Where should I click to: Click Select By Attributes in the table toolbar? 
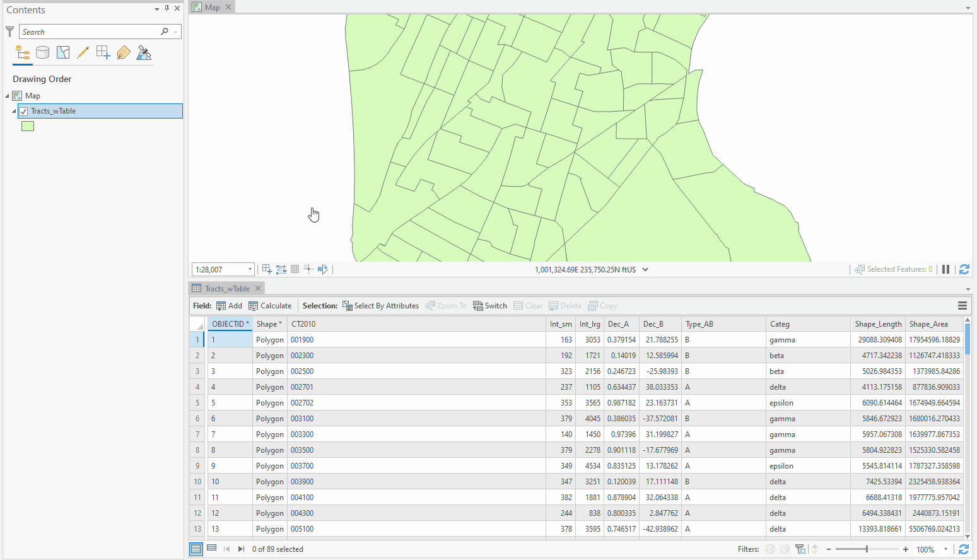(380, 305)
